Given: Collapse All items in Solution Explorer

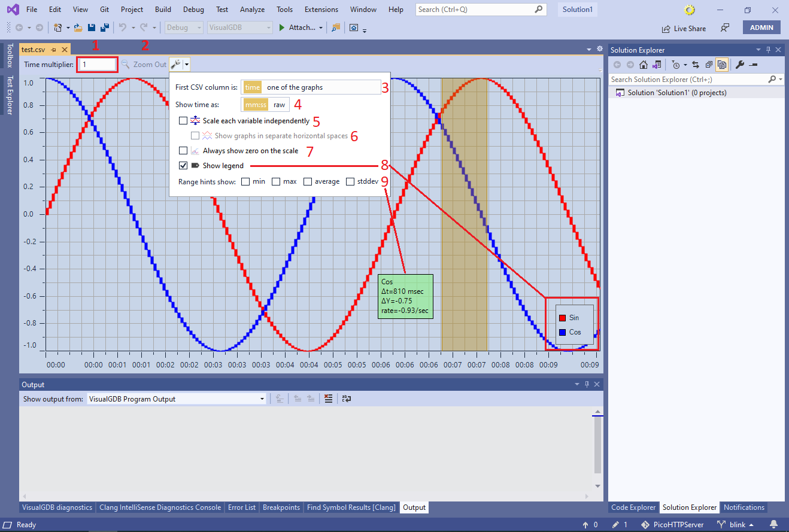Looking at the screenshot, I should tap(709, 65).
